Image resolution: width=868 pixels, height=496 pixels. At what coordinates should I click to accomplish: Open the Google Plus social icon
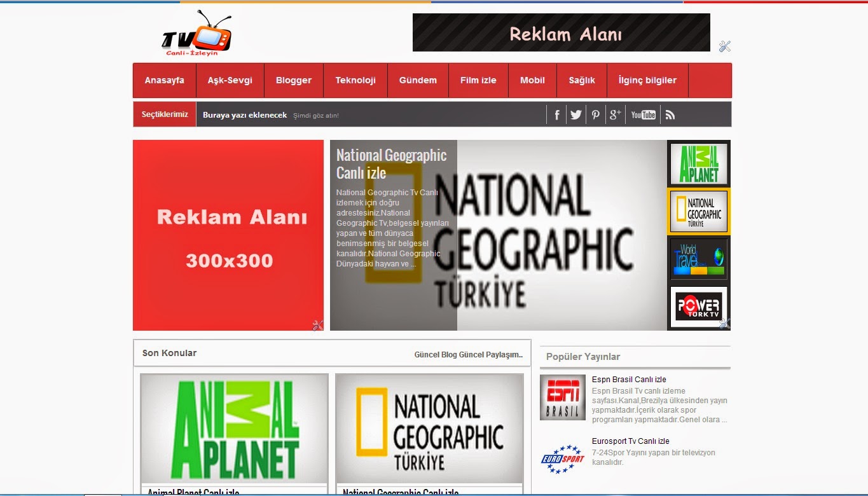pos(615,114)
